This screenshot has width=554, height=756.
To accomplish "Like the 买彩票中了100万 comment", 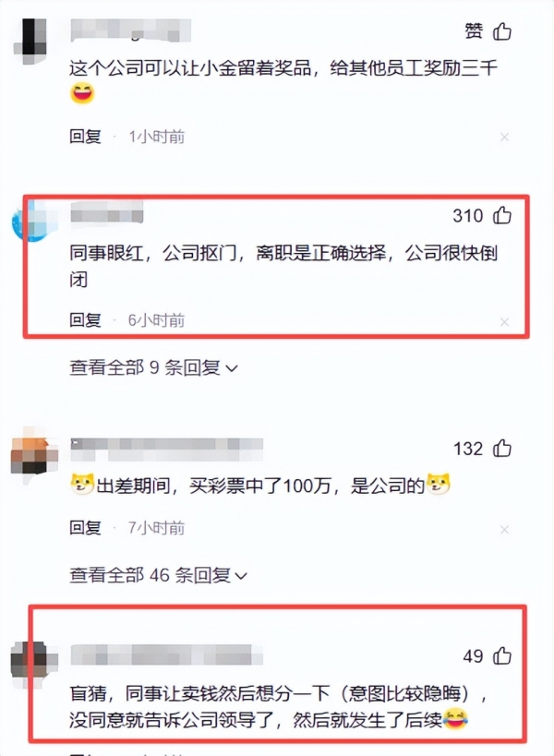I will coord(502,449).
